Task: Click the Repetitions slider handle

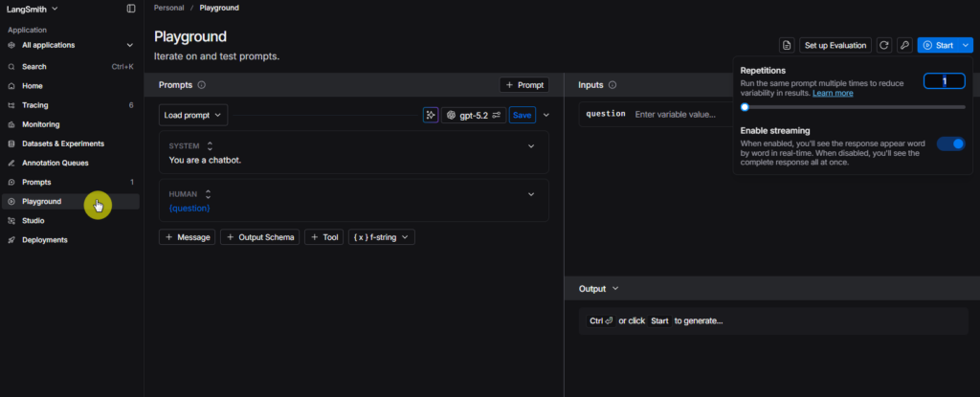Action: coord(745,108)
